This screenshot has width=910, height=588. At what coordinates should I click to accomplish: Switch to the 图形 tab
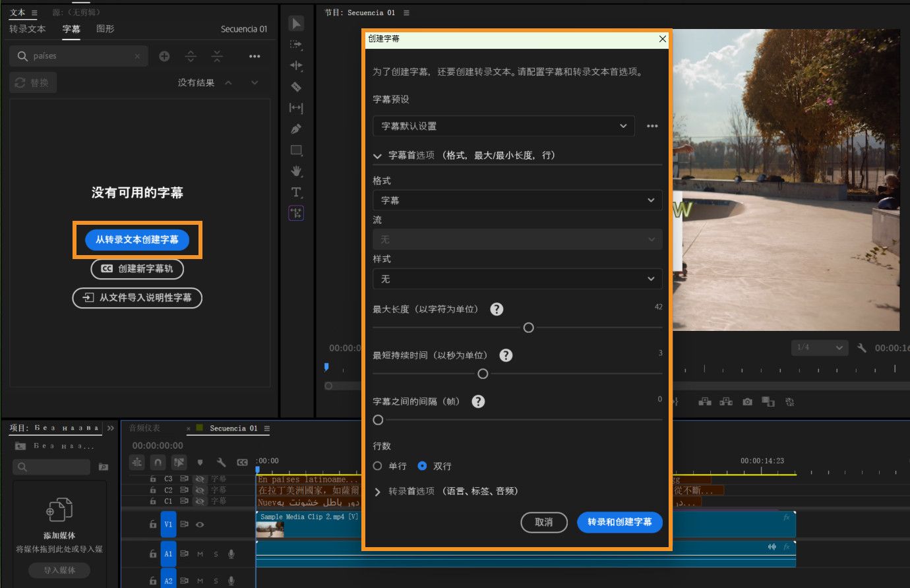click(104, 29)
